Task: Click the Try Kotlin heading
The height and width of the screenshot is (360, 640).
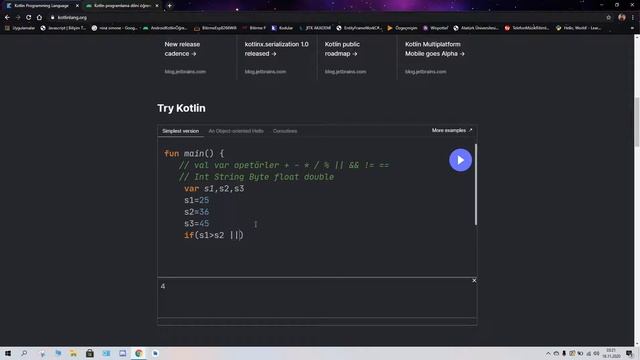Action: pos(181,108)
